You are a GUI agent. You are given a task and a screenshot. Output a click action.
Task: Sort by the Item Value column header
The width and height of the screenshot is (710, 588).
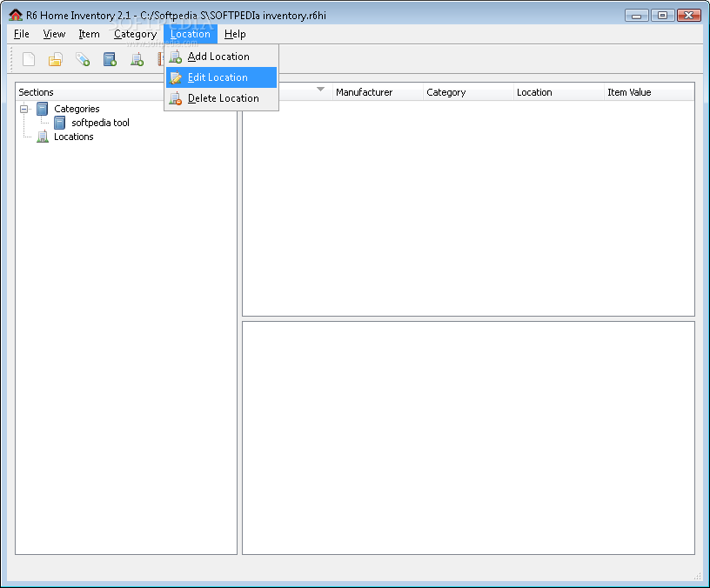649,92
